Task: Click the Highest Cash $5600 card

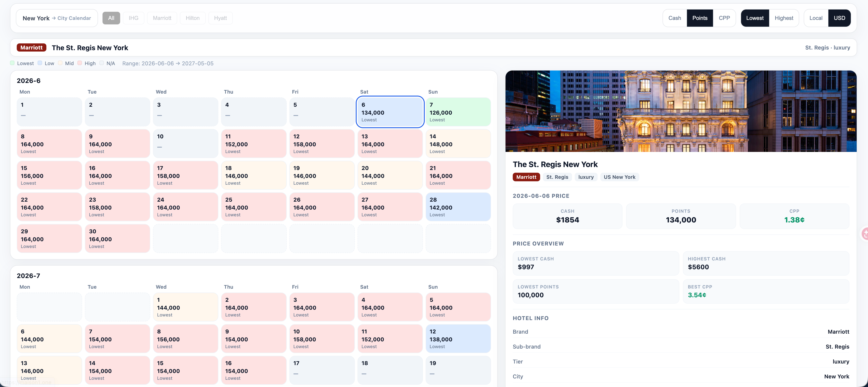Action: [x=766, y=263]
